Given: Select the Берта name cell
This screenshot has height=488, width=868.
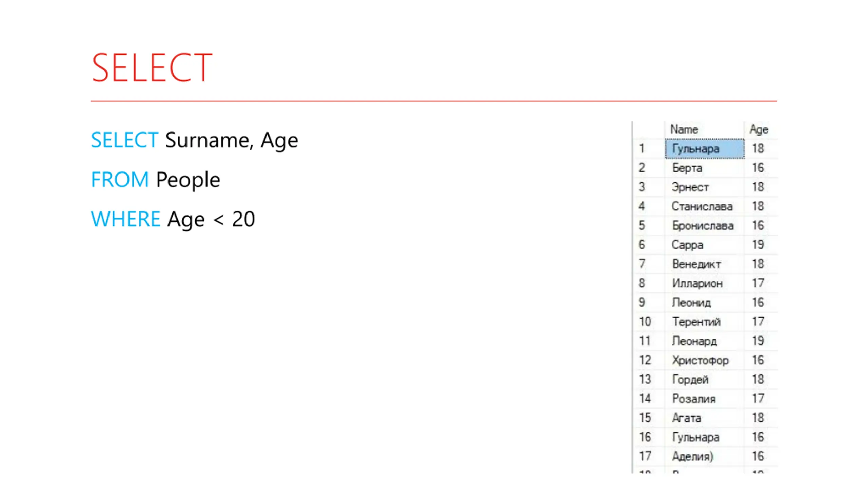Looking at the screenshot, I should (x=704, y=168).
